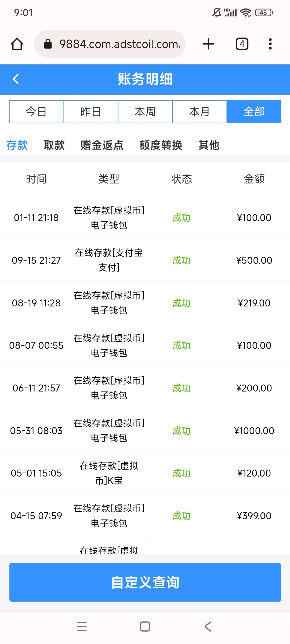Open the tab switcher showing 4 tabs
This screenshot has width=290, height=644.
242,44
